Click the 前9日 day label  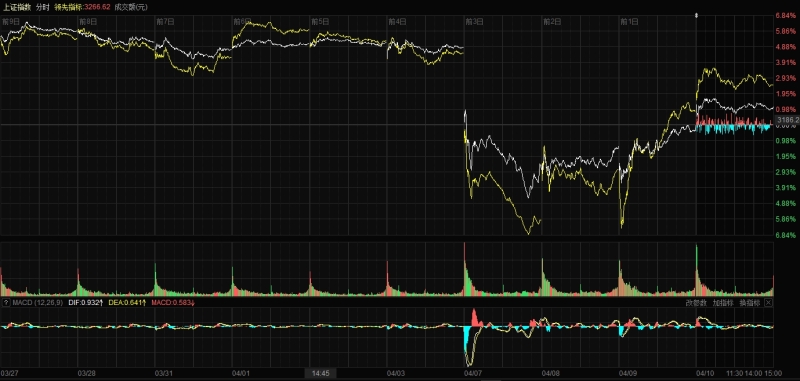tap(11, 21)
